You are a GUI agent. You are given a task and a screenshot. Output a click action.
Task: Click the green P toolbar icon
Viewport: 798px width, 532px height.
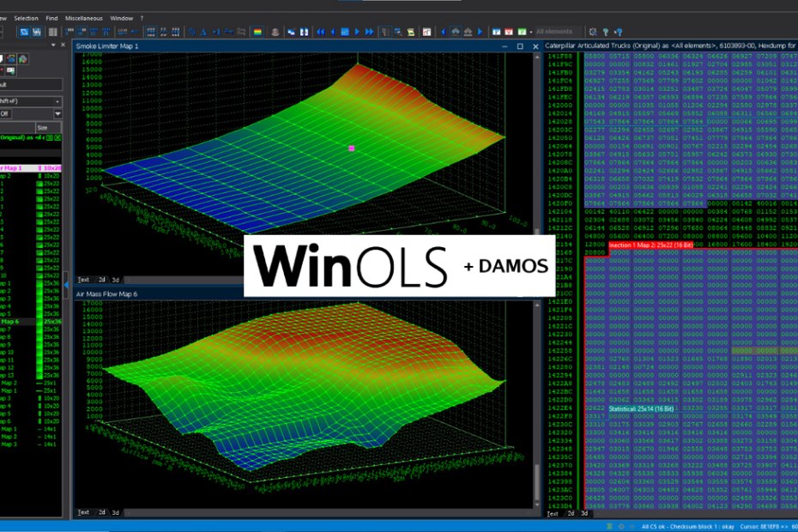pyautogui.click(x=522, y=32)
